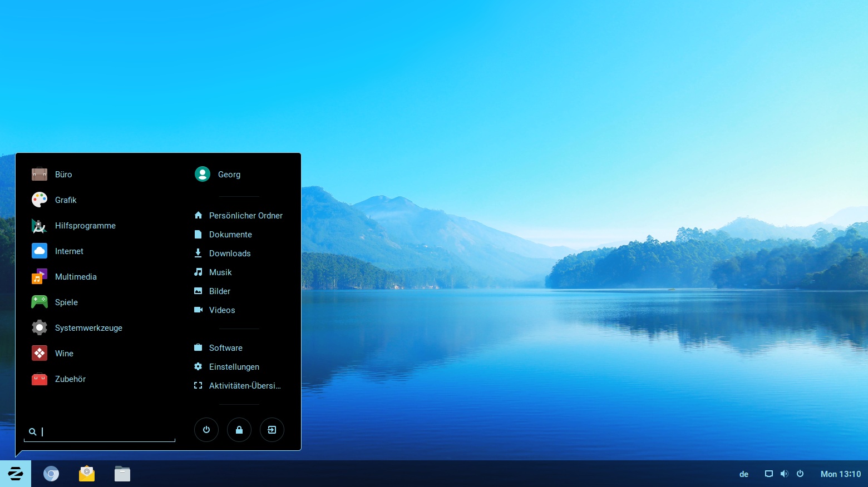Click the log-out button in the menu
Viewport: 868px width, 487px height.
(x=272, y=430)
